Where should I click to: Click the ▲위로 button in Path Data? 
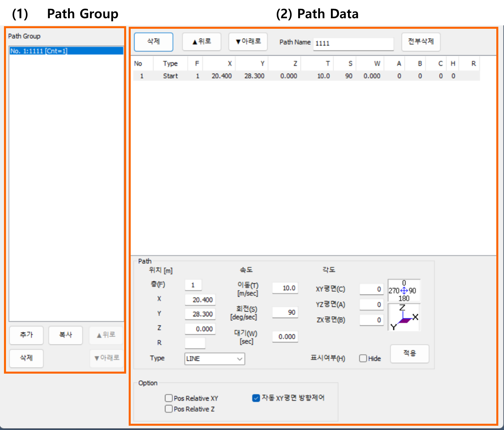(202, 42)
